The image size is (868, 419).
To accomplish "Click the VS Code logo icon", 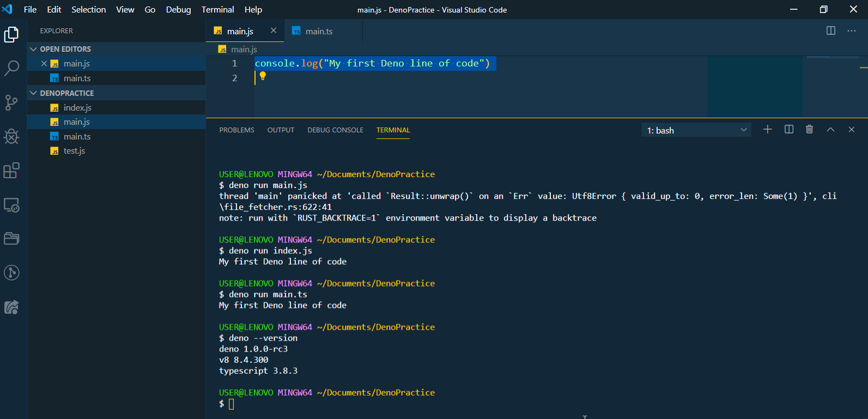I will 7,9.
